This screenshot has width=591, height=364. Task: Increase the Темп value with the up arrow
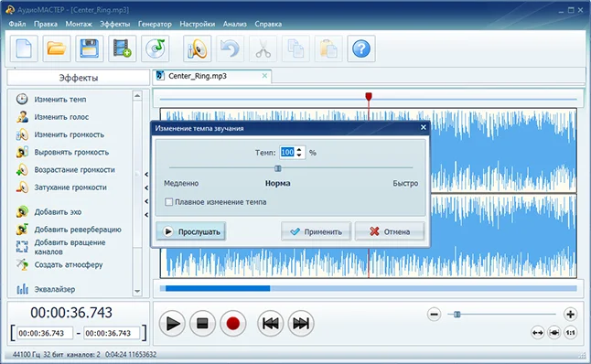point(299,150)
